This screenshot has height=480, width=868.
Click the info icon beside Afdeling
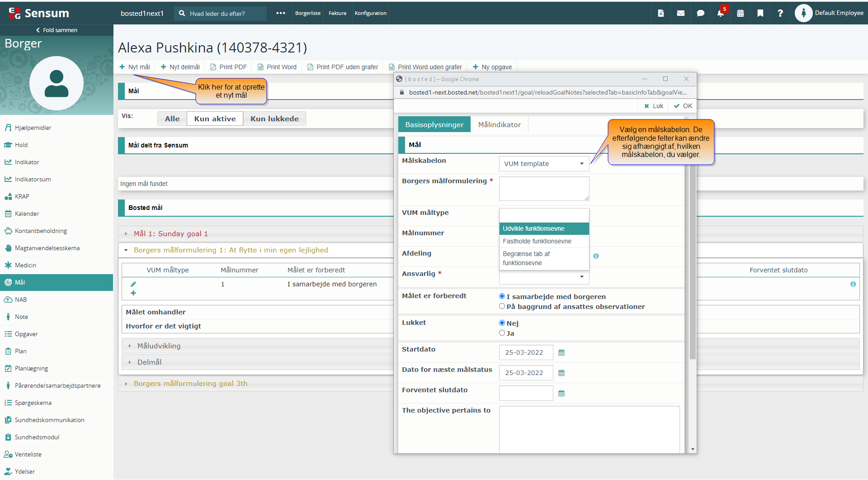click(596, 256)
